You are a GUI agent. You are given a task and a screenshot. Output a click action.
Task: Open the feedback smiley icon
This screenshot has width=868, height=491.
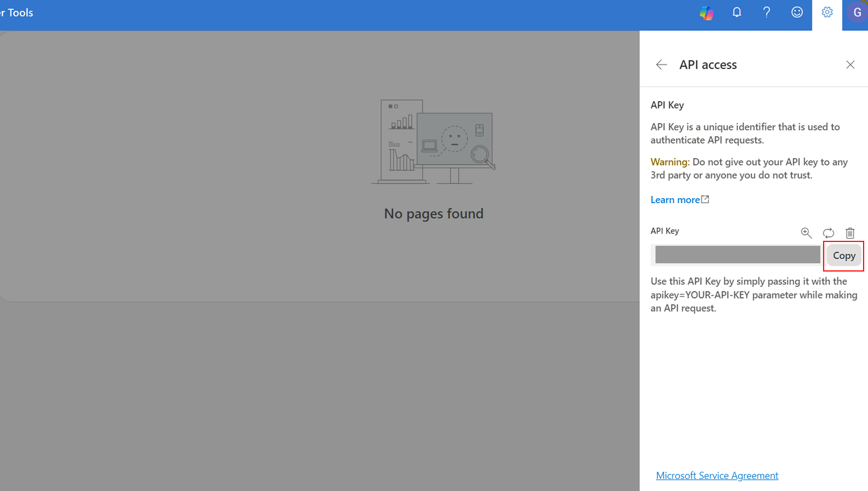[x=797, y=13]
